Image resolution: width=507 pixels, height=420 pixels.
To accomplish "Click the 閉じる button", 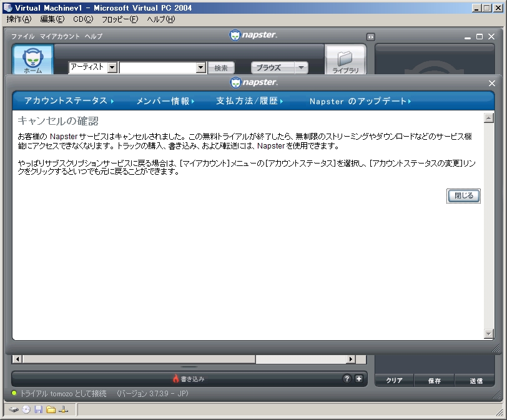I will click(464, 196).
